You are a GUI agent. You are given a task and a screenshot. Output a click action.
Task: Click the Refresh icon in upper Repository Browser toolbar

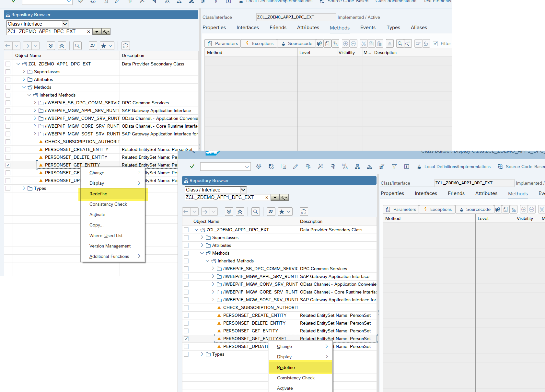126,46
